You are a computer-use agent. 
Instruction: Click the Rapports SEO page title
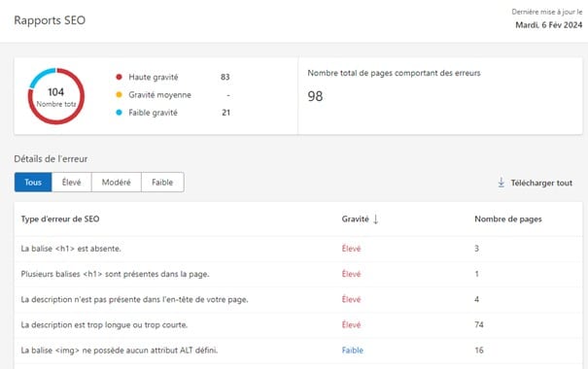(x=50, y=20)
